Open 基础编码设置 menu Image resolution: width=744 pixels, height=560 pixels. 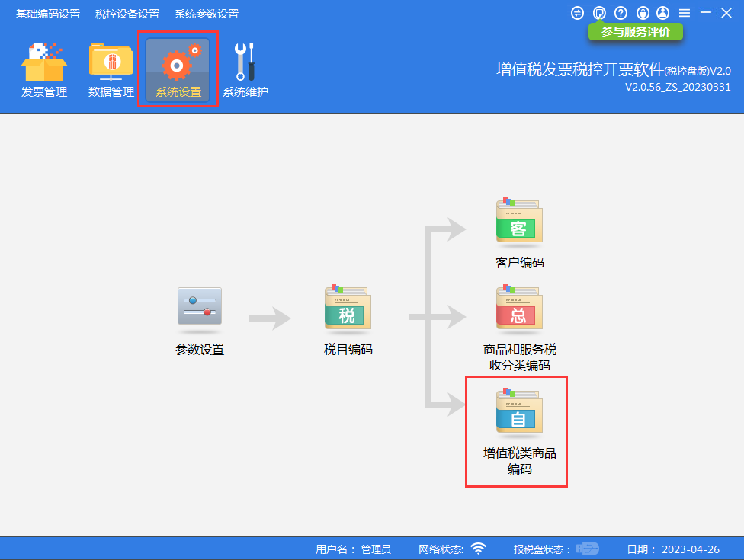[48, 14]
